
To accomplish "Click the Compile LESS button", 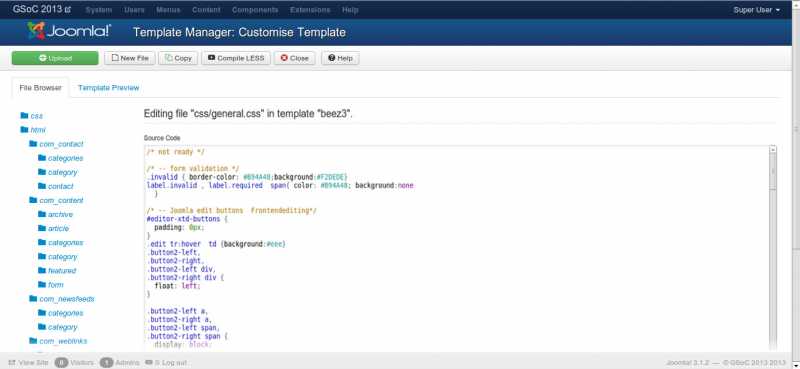I will [236, 58].
